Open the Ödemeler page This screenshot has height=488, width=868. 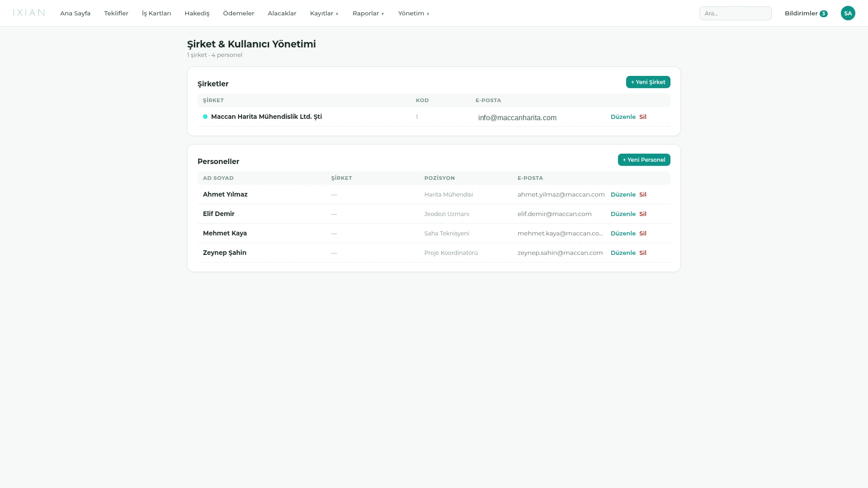[239, 13]
